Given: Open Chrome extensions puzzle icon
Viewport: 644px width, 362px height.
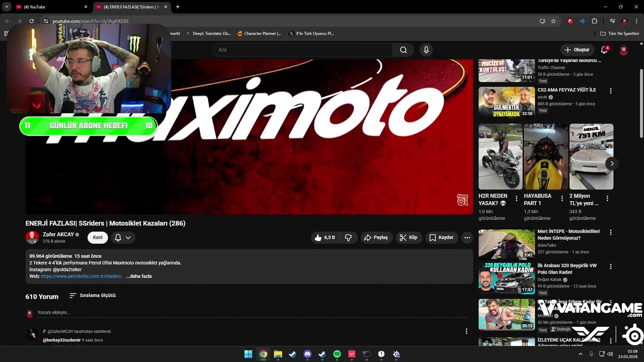Looking at the screenshot, I should (595, 21).
